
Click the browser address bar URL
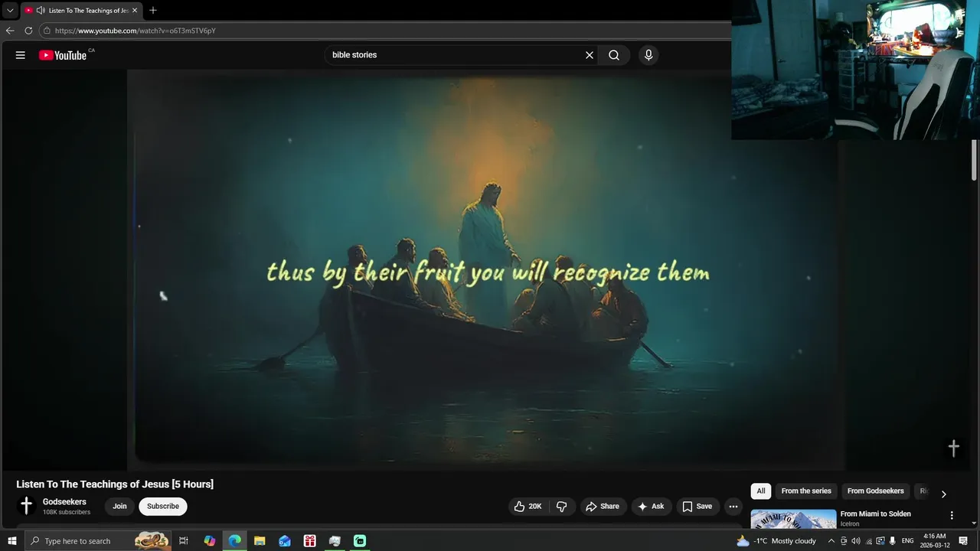pos(136,31)
